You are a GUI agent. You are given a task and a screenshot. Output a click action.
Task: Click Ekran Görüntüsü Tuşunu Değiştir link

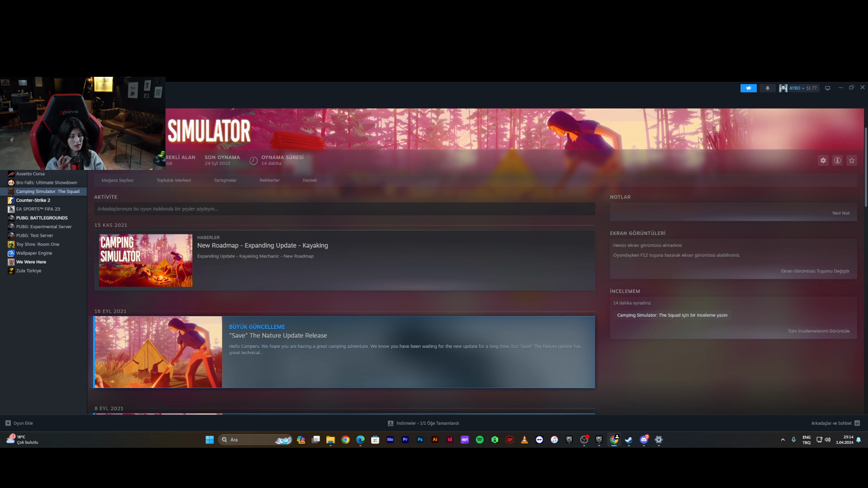point(815,271)
